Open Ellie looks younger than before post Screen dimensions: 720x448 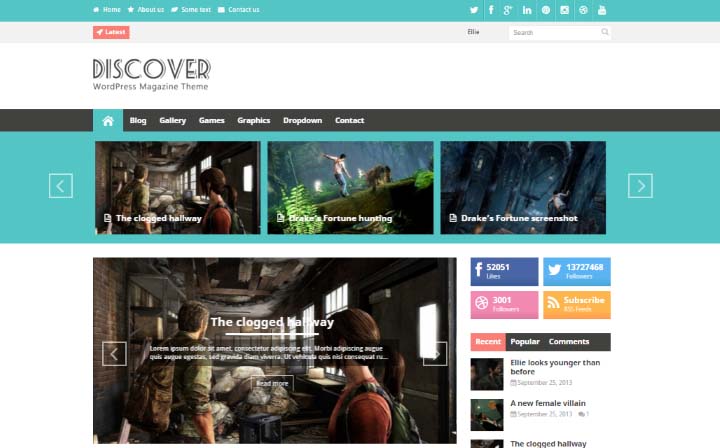(x=555, y=367)
